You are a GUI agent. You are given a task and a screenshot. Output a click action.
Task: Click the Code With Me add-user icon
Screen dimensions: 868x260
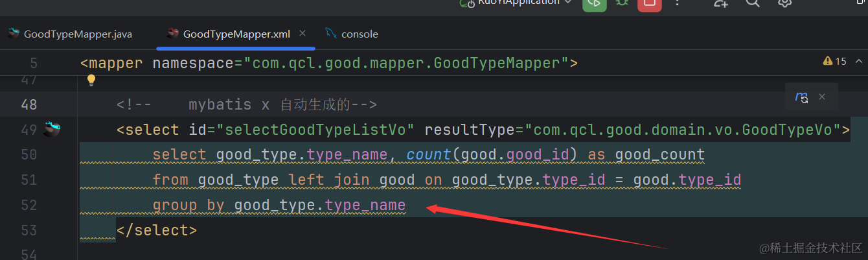pos(721,3)
